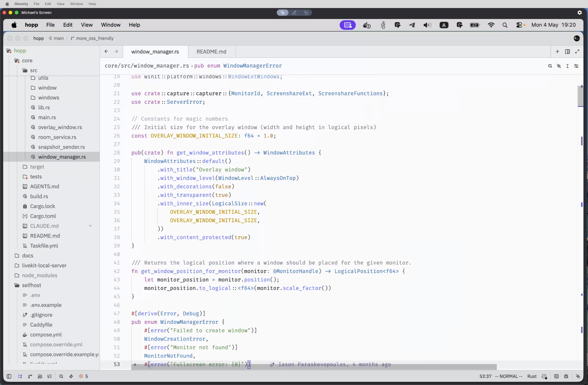Viewport: 588px width, 385px height.
Task: Open the Collaboration panel icon
Action: point(40,376)
